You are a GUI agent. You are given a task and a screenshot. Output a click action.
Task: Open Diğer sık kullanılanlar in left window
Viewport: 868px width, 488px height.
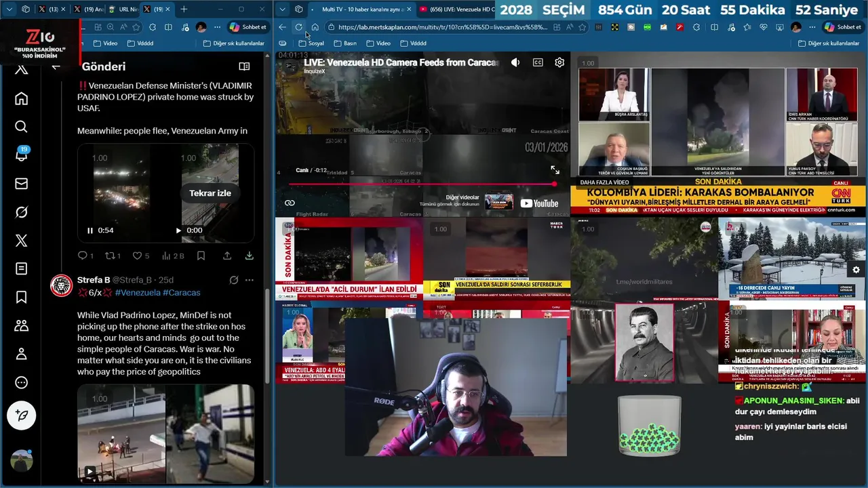tap(233, 43)
